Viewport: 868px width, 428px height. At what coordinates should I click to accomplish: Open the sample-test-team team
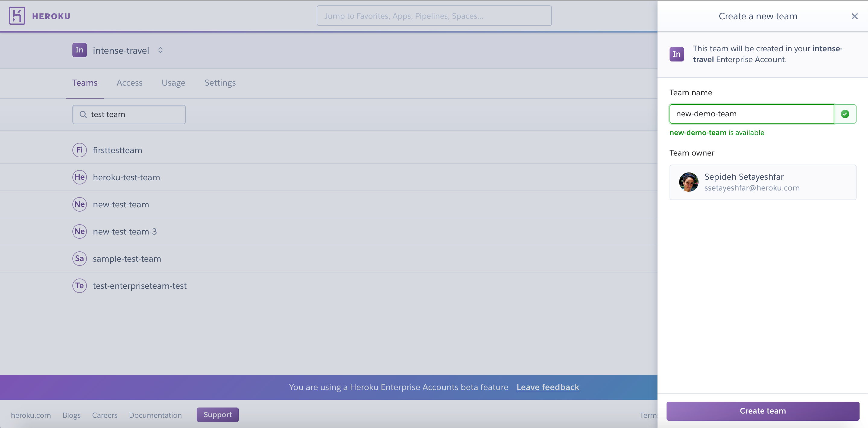click(x=127, y=259)
